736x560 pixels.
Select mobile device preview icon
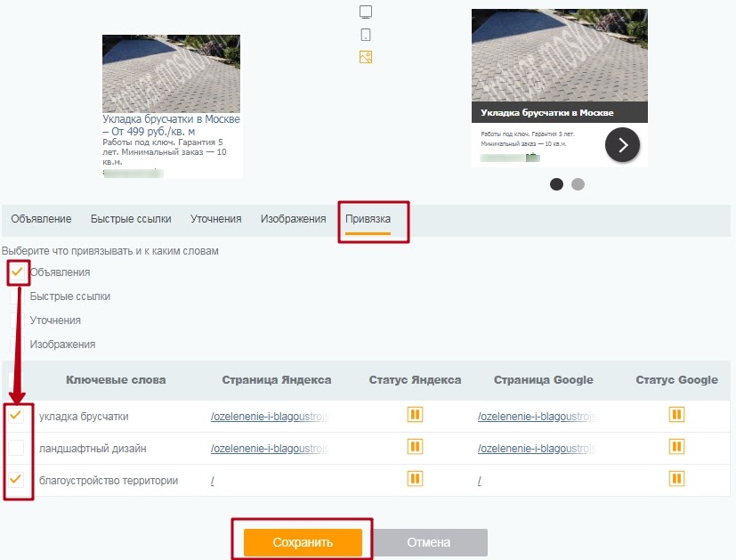[365, 35]
